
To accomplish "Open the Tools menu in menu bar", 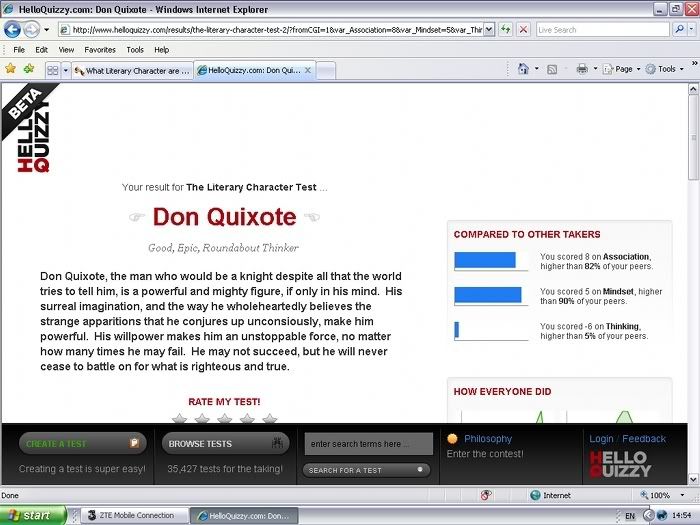I will [x=135, y=50].
